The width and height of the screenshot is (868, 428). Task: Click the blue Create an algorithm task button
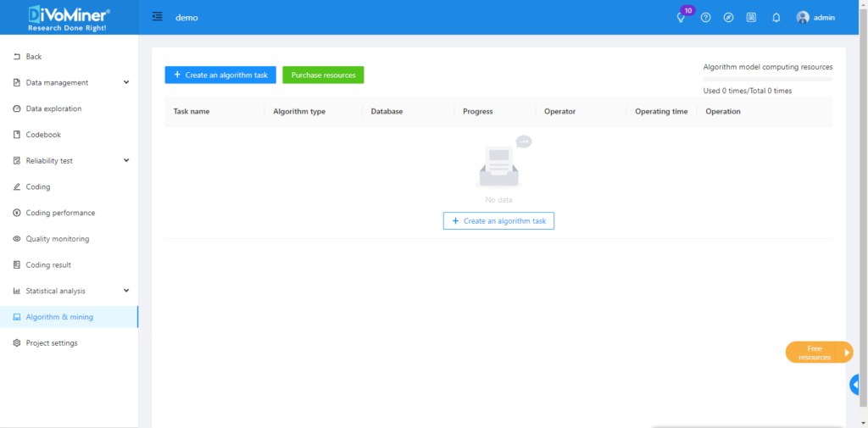[220, 75]
